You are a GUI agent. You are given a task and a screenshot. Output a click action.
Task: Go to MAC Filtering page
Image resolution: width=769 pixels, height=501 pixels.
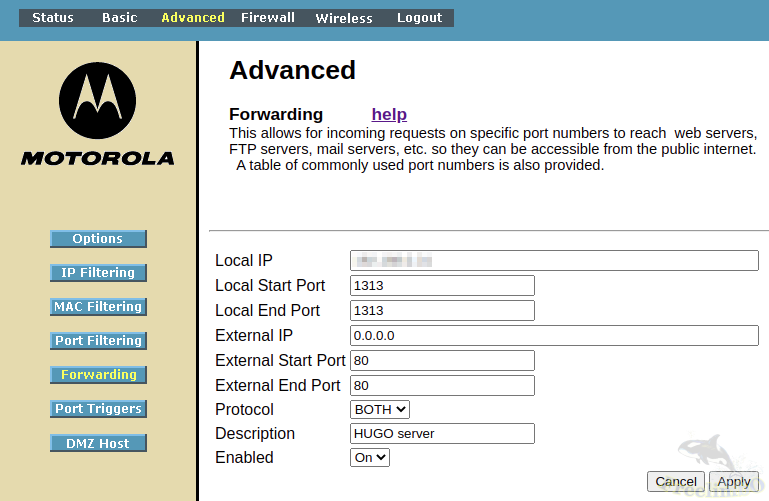98,307
